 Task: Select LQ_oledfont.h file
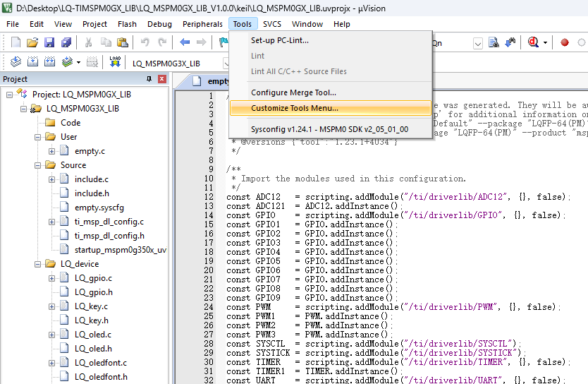(101, 377)
